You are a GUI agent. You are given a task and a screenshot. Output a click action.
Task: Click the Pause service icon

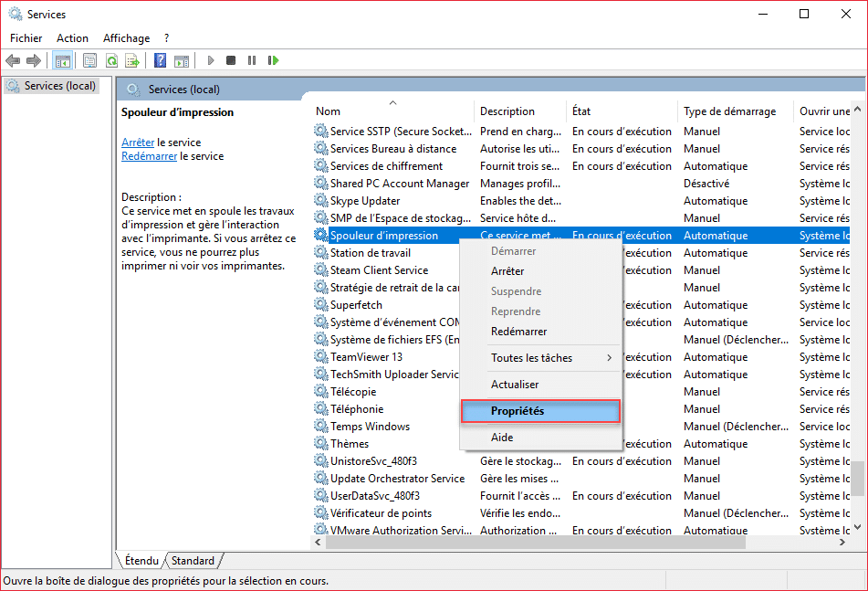coord(252,60)
